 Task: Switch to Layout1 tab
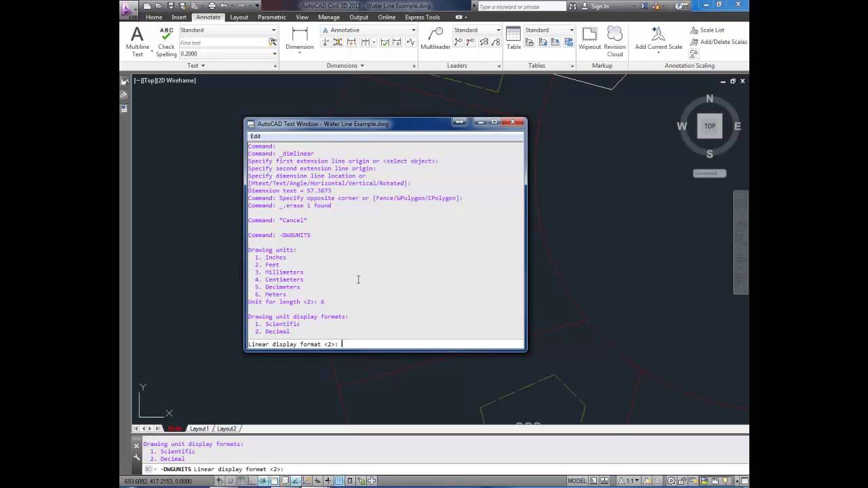pos(199,428)
